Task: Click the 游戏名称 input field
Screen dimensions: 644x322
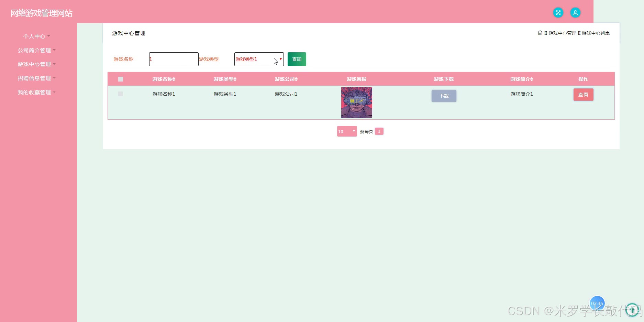Action: pyautogui.click(x=174, y=59)
